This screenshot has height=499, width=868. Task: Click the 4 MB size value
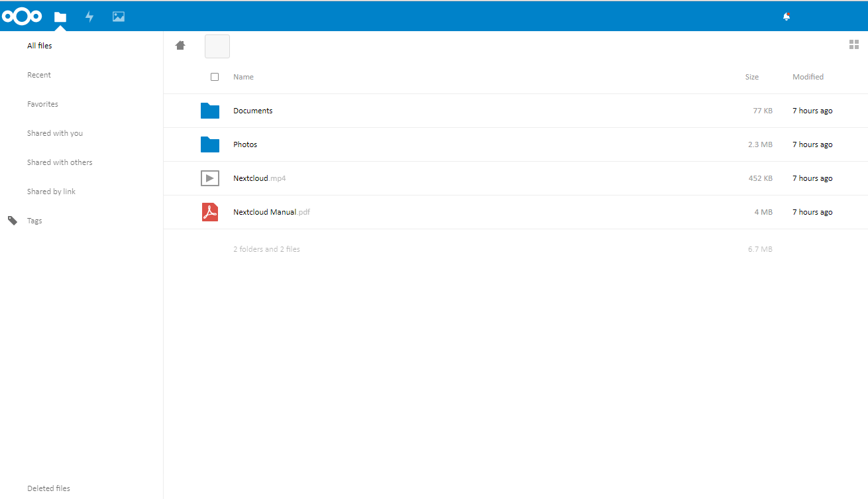(x=763, y=212)
